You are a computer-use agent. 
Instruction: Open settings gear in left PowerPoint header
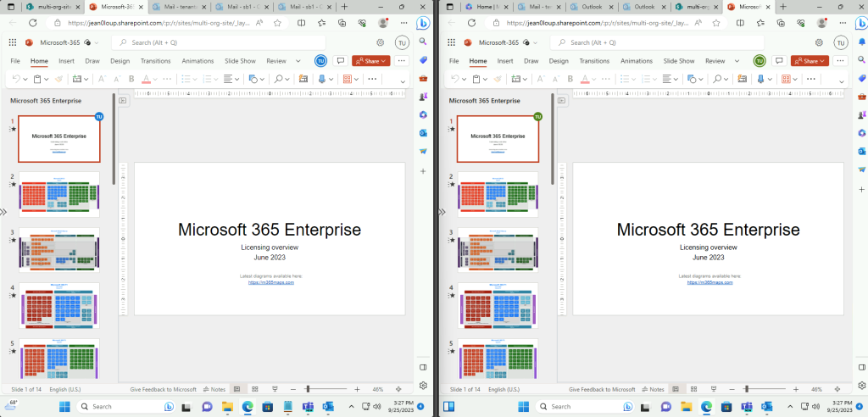coord(381,42)
